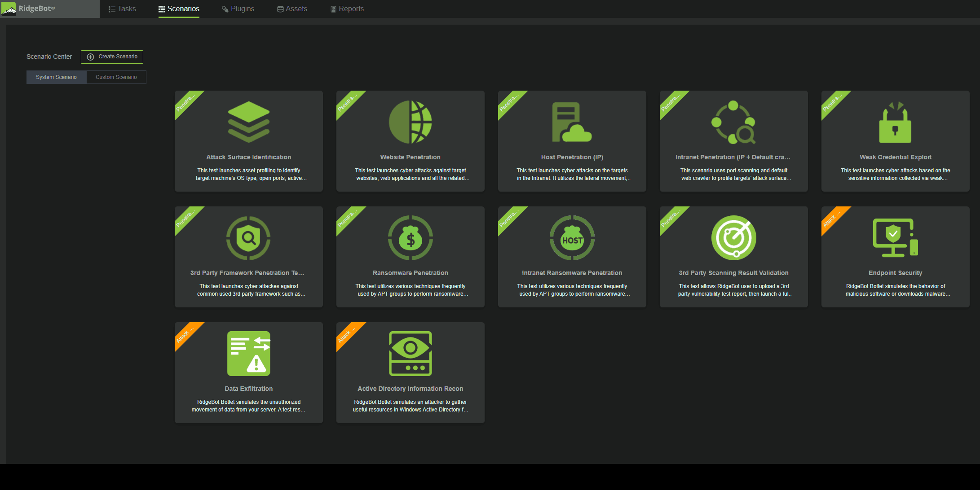Click the Scenario Center heading
The width and height of the screenshot is (980, 490).
(x=49, y=57)
